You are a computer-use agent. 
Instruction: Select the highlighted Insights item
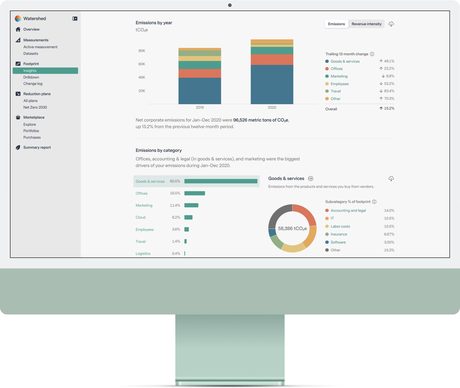click(45, 71)
